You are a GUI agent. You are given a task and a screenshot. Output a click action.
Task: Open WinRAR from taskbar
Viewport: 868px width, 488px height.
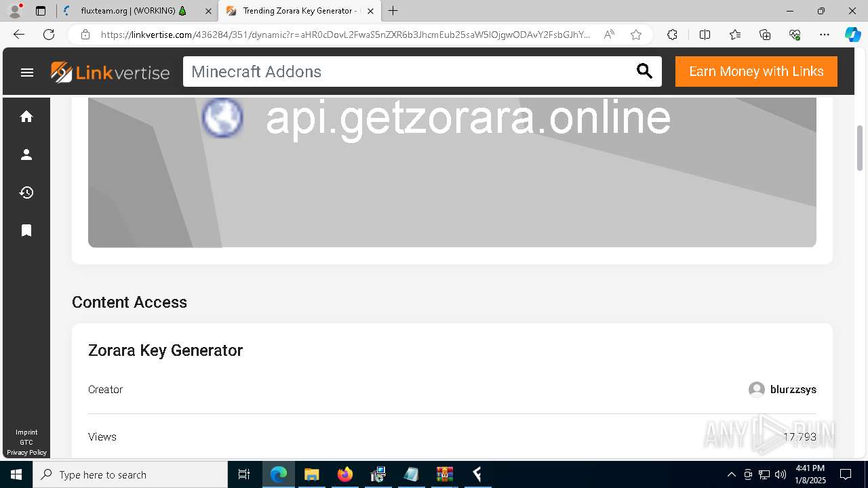click(445, 474)
